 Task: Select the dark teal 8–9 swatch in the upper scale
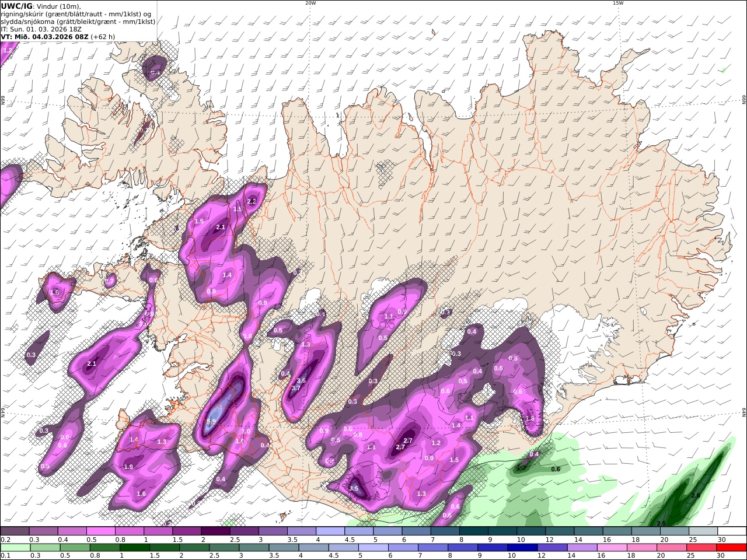click(x=474, y=531)
